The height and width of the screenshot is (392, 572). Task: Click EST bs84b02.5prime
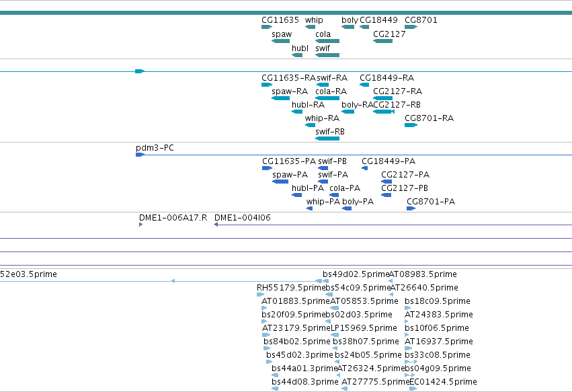267,348
